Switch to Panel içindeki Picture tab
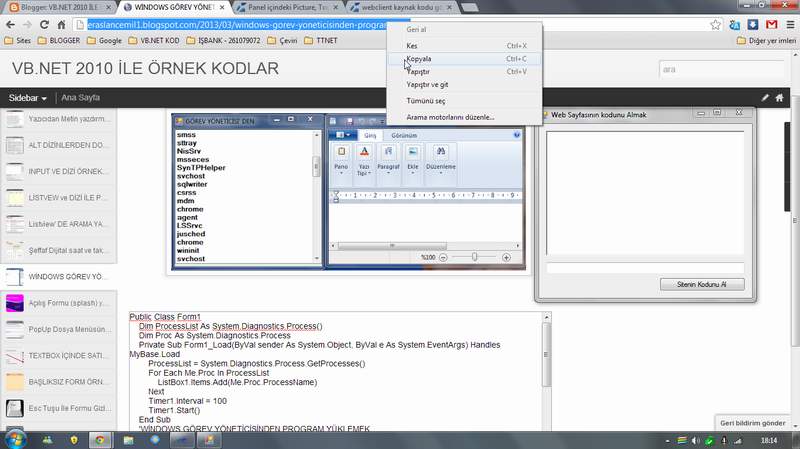This screenshot has height=449, width=800. pyautogui.click(x=287, y=8)
